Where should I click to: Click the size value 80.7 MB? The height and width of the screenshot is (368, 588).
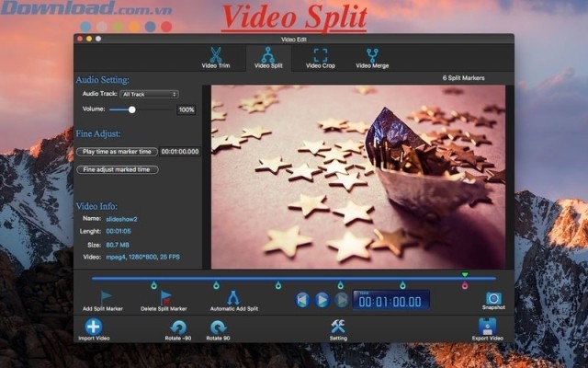tap(118, 245)
